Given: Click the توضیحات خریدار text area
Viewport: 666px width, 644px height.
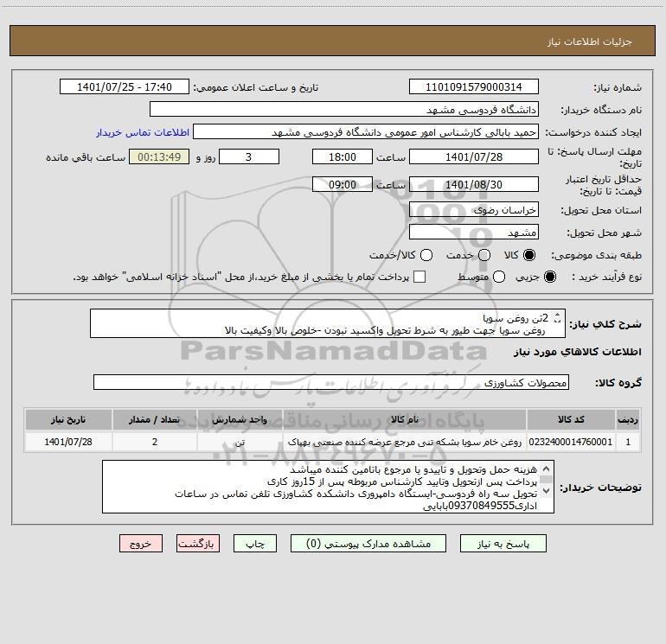Looking at the screenshot, I should pyautogui.click(x=328, y=487).
